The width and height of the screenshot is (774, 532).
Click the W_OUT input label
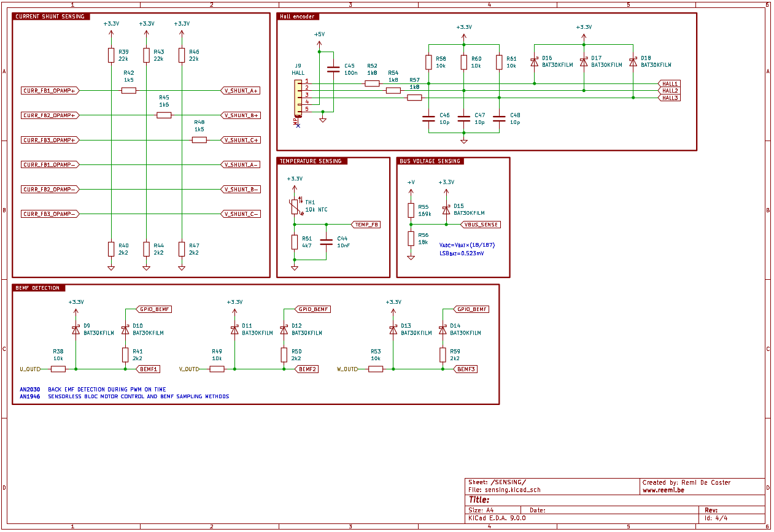(347, 369)
